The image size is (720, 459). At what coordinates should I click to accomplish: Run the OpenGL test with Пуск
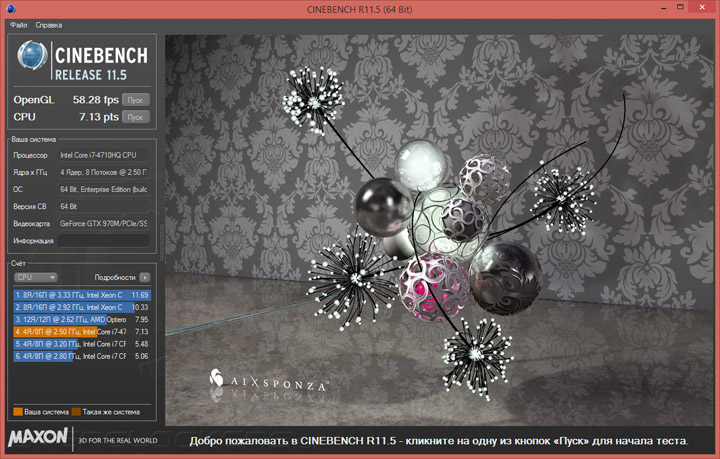(x=135, y=100)
